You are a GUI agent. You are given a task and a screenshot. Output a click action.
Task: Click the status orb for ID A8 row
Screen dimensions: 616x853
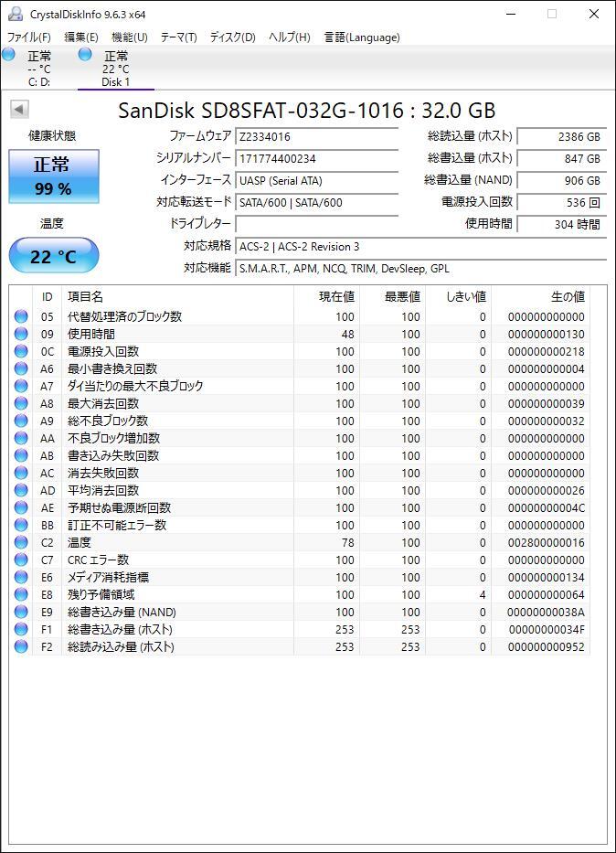point(21,403)
